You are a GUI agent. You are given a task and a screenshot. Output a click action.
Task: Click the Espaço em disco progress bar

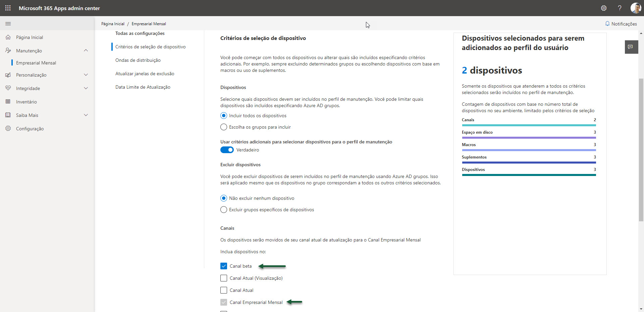pos(529,138)
